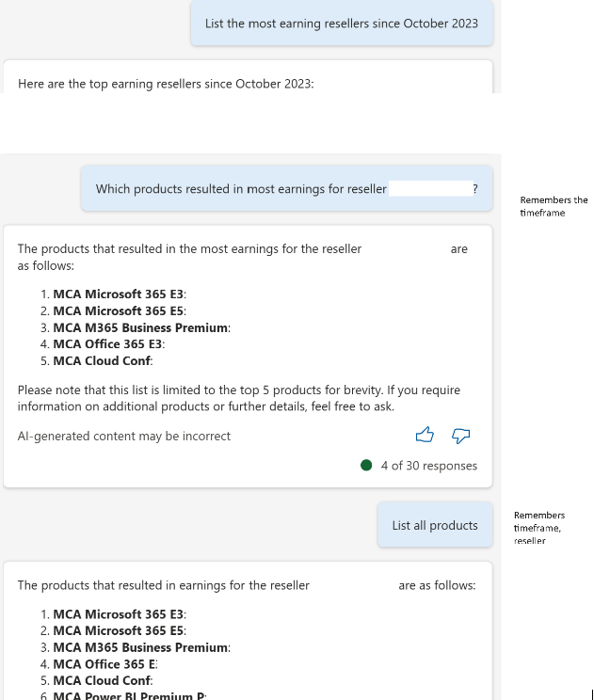Click "MCA Power BI Premium P" list entry

128,696
